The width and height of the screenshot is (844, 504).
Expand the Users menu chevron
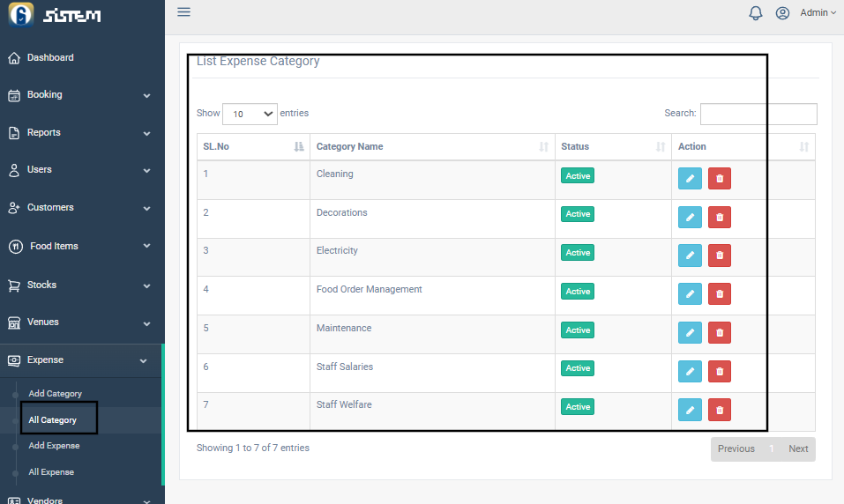pos(146,171)
